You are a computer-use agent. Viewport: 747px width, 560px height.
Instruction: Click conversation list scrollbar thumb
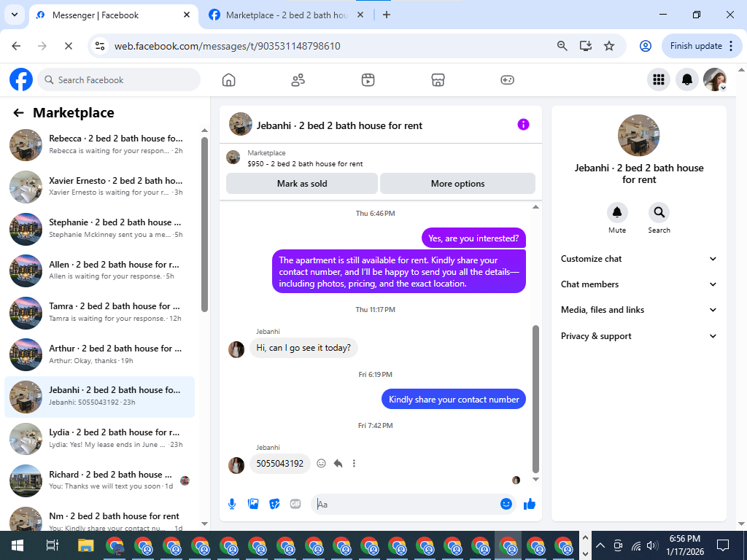[204, 225]
